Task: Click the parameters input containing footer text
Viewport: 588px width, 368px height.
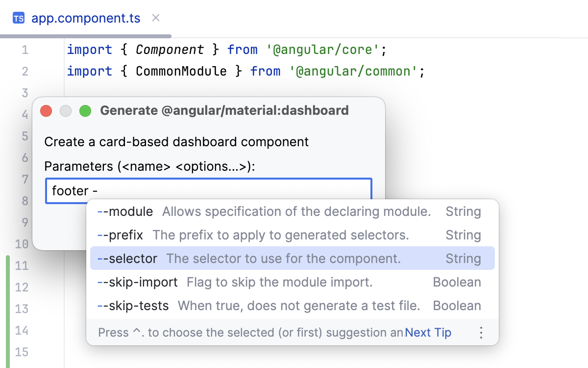Action: pos(147,191)
